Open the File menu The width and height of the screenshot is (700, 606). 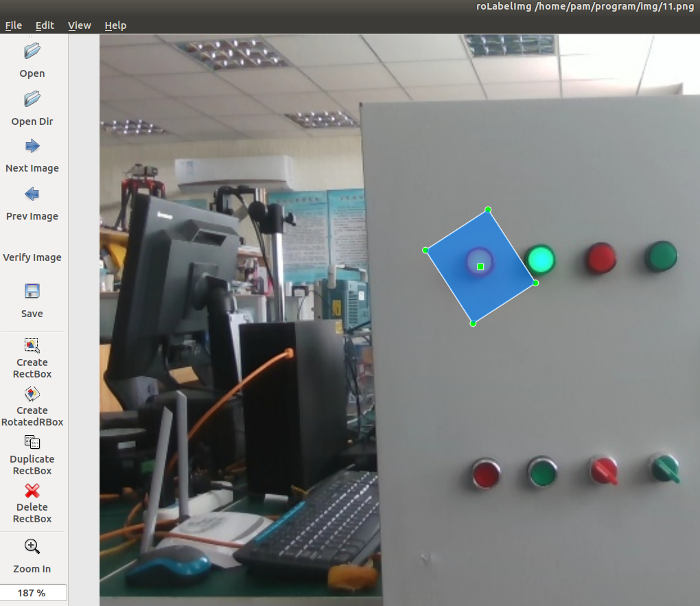point(14,25)
